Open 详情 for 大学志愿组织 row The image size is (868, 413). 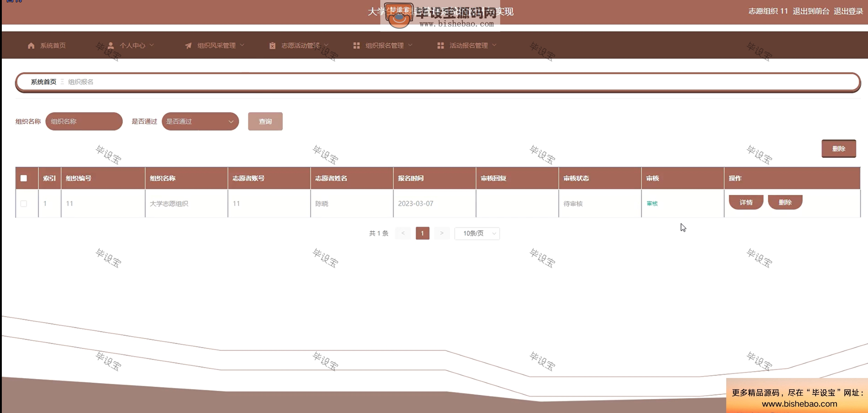click(x=746, y=202)
